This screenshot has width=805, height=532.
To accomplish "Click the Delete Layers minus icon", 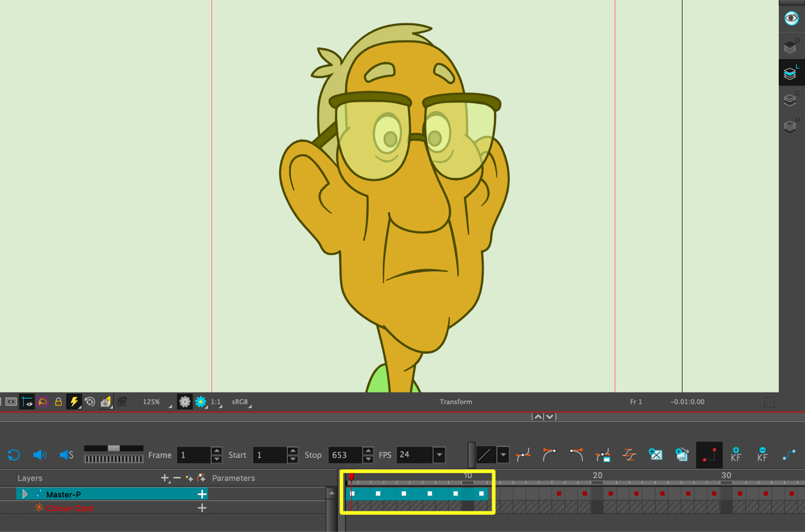I will [177, 478].
